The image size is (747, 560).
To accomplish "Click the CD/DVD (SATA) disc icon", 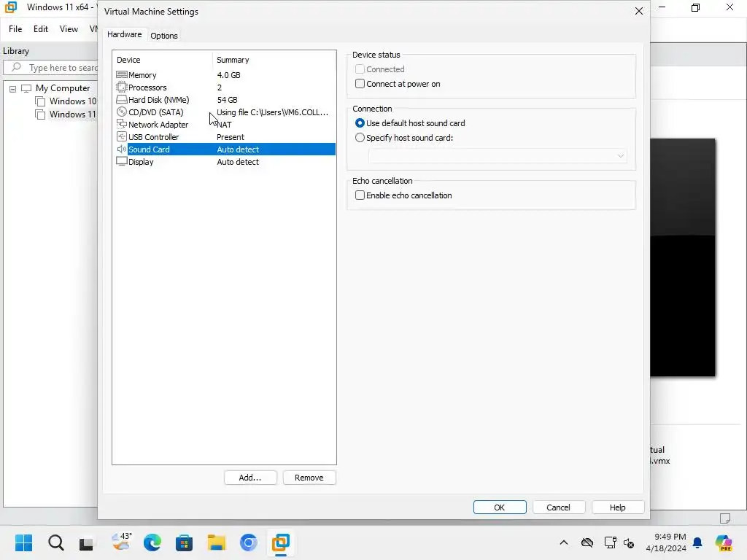I will (x=122, y=112).
